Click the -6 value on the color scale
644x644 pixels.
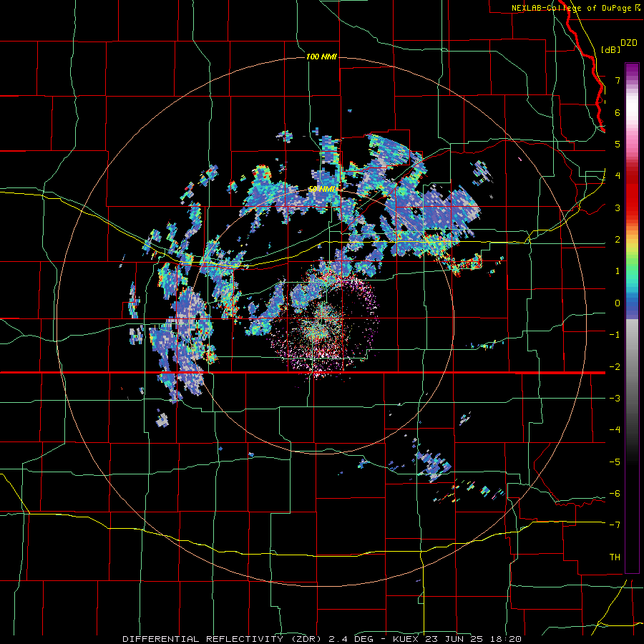point(615,494)
